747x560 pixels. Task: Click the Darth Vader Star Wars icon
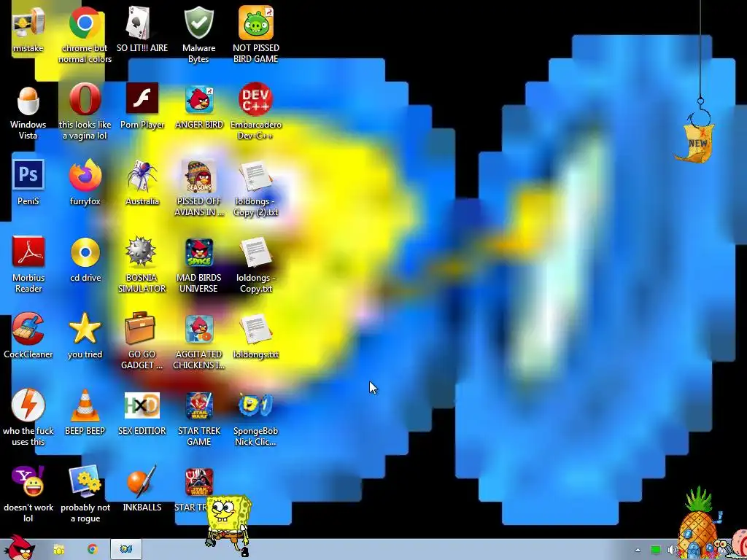click(198, 482)
